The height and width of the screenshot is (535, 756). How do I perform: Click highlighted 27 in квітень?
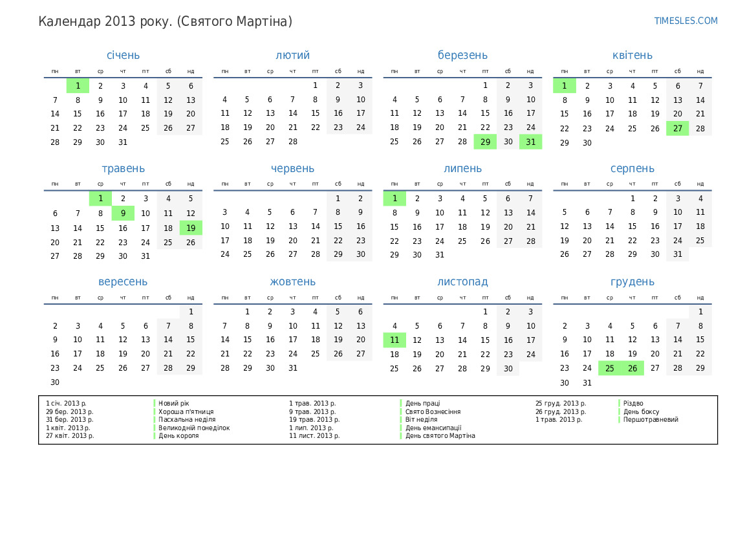point(677,128)
